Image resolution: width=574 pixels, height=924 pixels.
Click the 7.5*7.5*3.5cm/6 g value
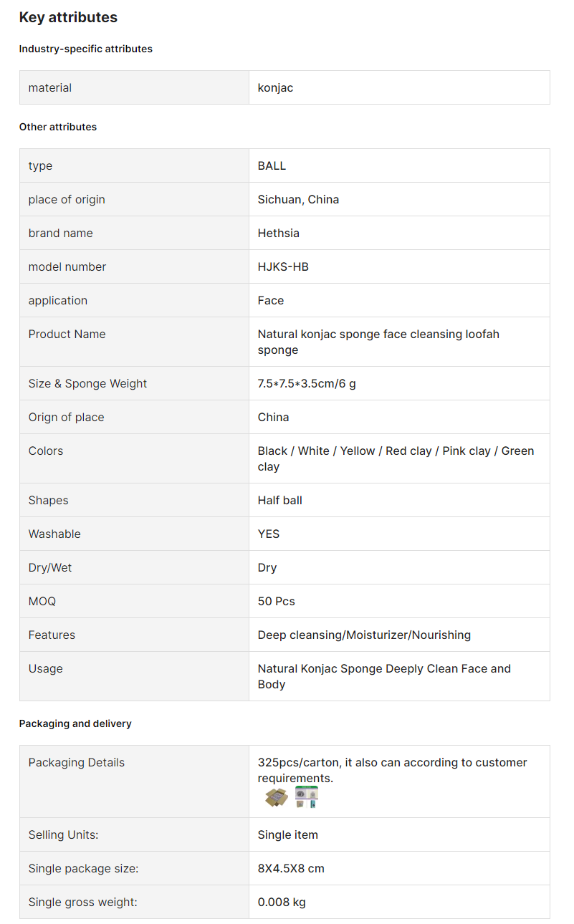tap(307, 383)
